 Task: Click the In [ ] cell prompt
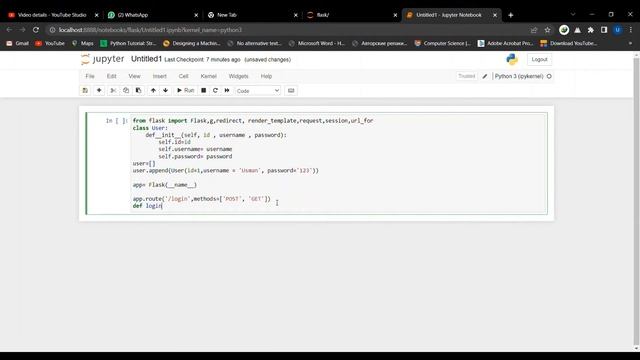coord(116,120)
